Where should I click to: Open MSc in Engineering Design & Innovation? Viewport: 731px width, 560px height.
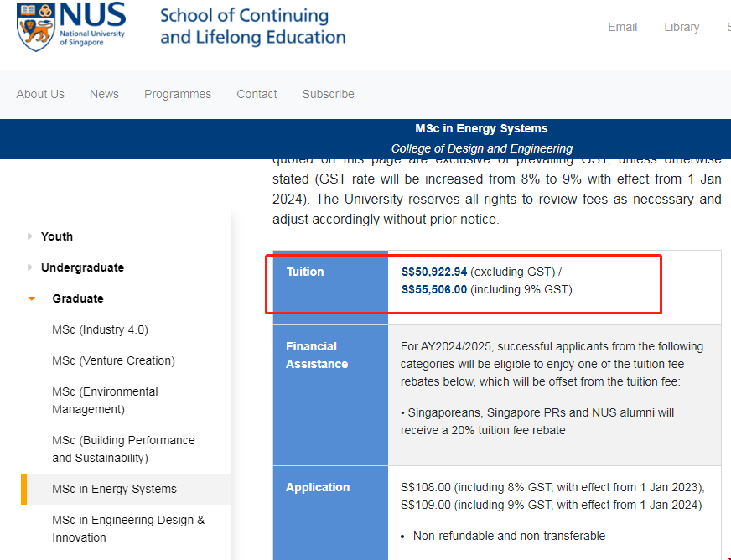(x=127, y=528)
